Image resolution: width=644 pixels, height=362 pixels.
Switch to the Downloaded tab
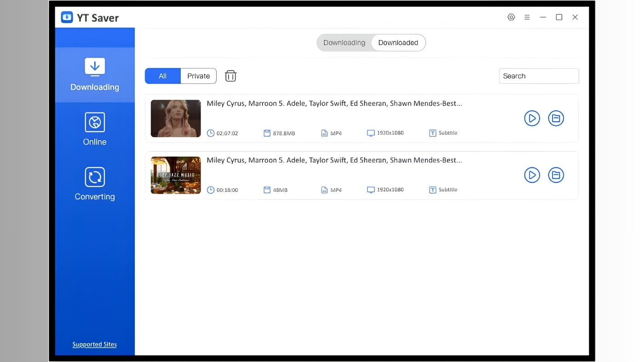click(x=398, y=43)
